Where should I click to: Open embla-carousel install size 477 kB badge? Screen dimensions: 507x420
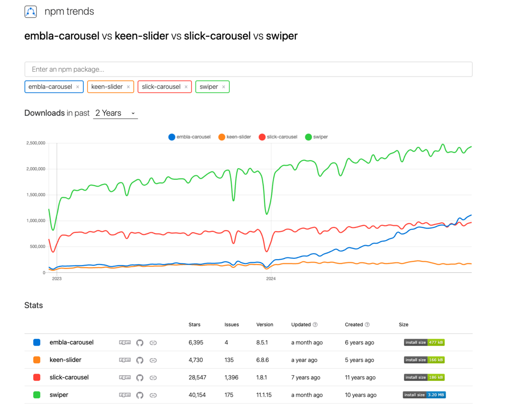pos(424,342)
